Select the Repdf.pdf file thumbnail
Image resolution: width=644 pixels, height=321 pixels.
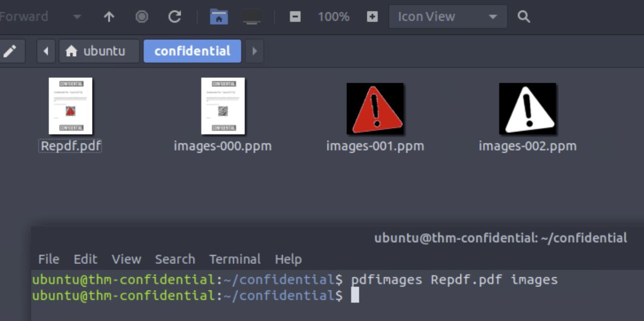(x=70, y=106)
